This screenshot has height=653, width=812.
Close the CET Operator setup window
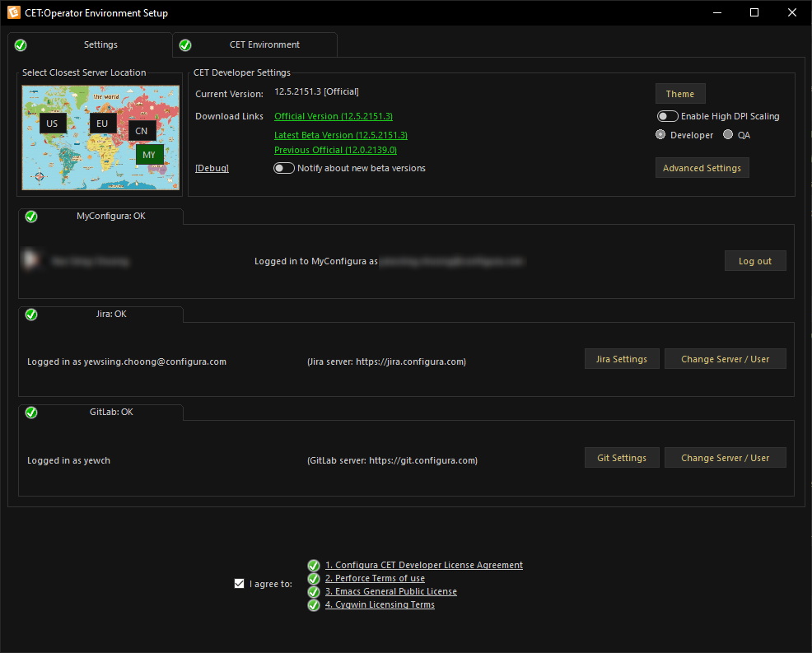(x=792, y=12)
